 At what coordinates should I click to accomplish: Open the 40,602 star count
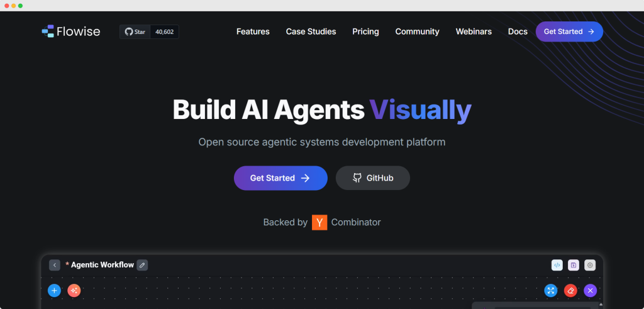point(164,31)
